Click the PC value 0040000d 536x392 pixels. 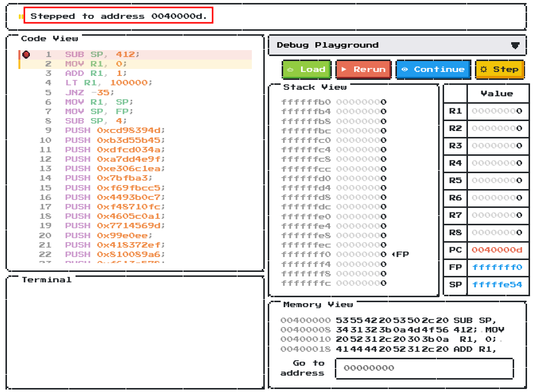(497, 250)
